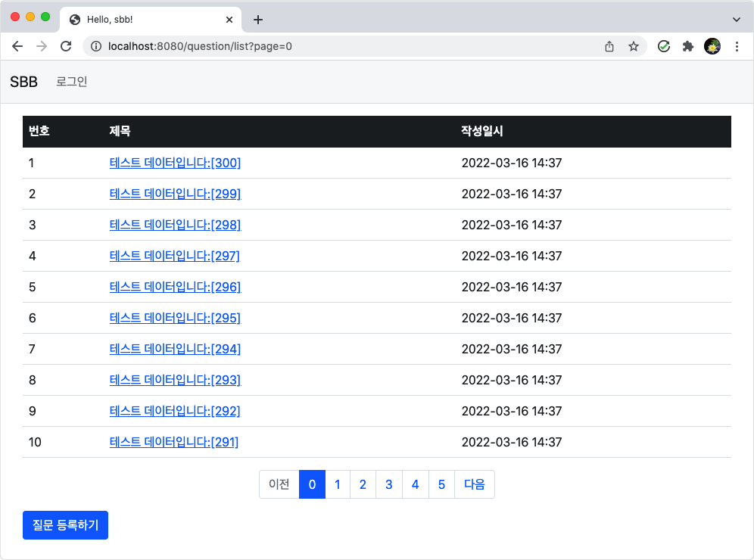The width and height of the screenshot is (754, 560).
Task: Open the browser extensions puzzle icon
Action: (x=688, y=46)
